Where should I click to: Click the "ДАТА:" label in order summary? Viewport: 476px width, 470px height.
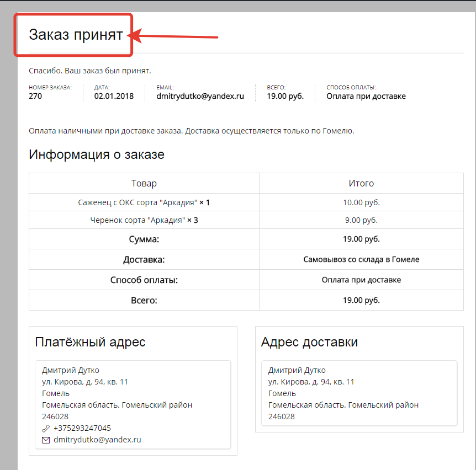(x=102, y=88)
